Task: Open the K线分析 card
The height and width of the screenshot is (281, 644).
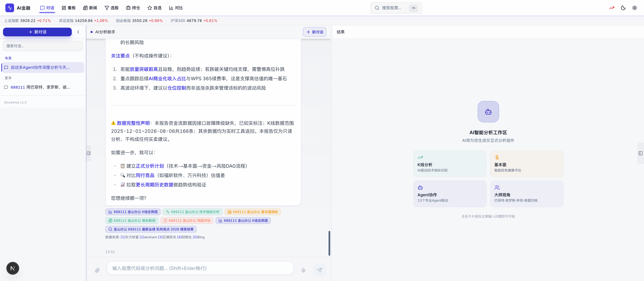Action: coord(450,164)
